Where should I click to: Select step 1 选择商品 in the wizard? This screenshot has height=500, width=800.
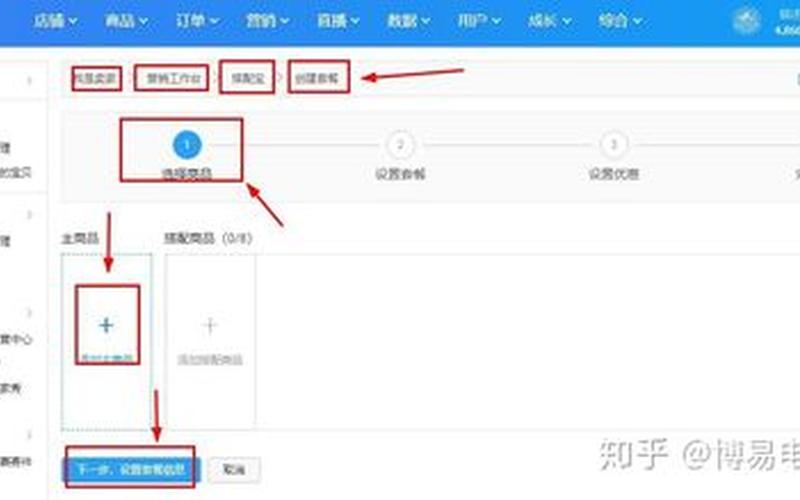[187, 155]
